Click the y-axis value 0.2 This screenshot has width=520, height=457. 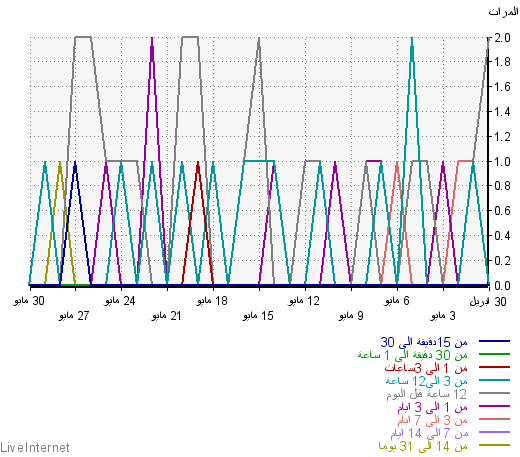[502, 261]
